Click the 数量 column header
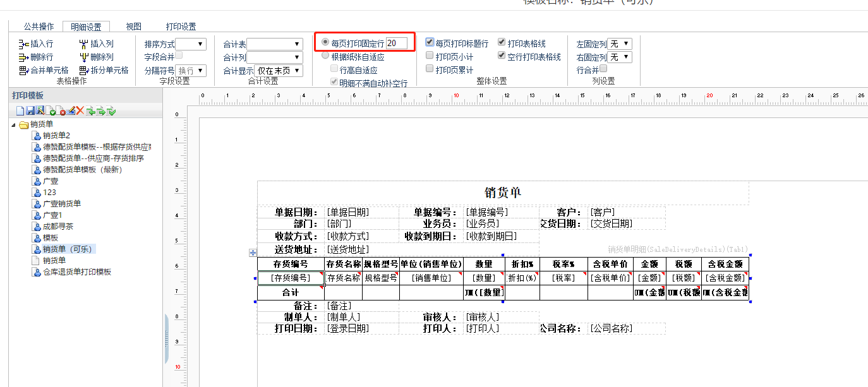The height and width of the screenshot is (387, 868). click(483, 264)
